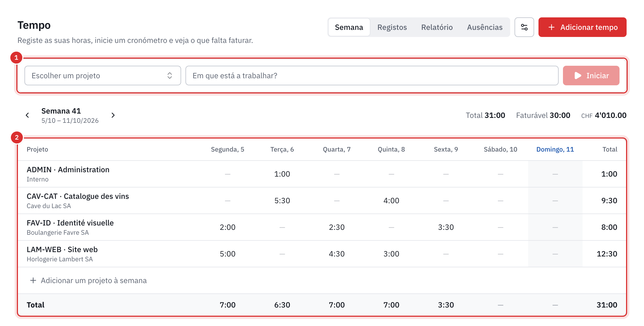
Task: Open the filter settings icon button
Action: pyautogui.click(x=524, y=27)
